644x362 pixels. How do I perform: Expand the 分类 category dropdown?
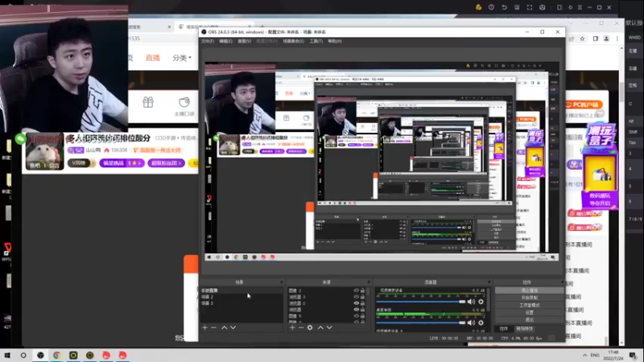pyautogui.click(x=182, y=58)
